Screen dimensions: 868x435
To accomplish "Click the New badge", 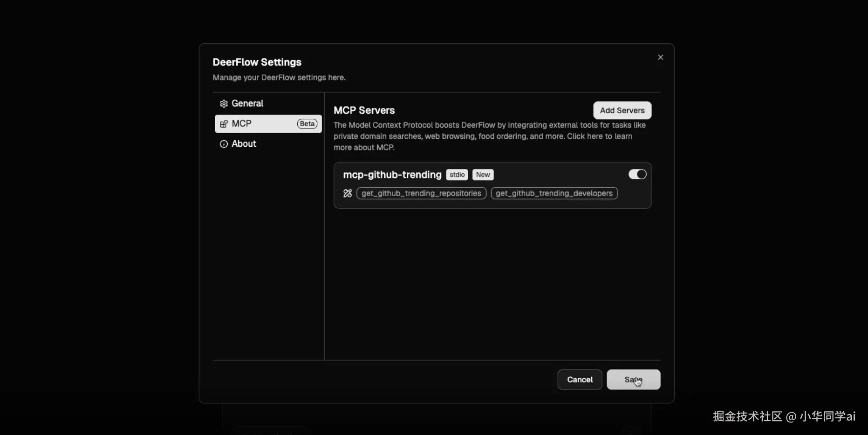I will pos(483,175).
